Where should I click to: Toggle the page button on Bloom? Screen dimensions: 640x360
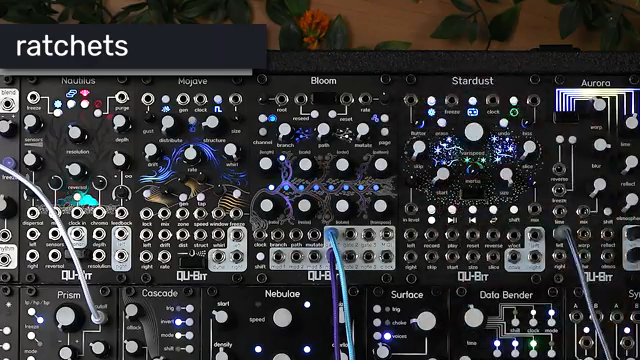click(384, 132)
